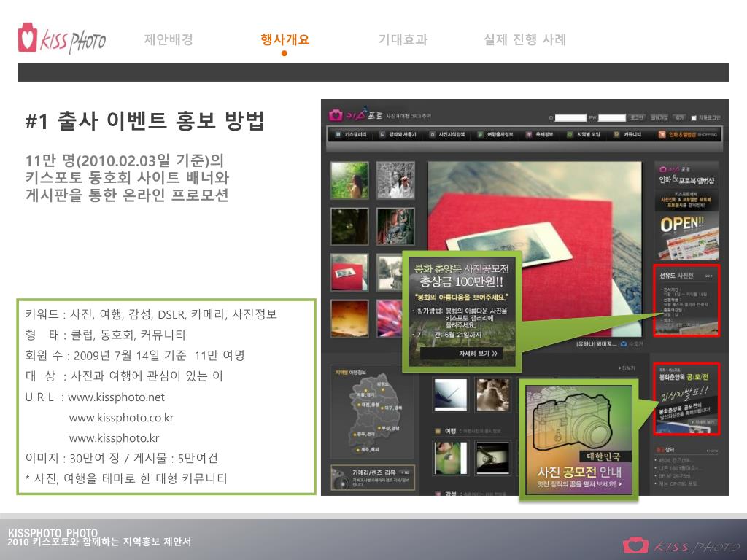Select the 행사개요 tab
The width and height of the screenshot is (747, 560).
click(285, 39)
